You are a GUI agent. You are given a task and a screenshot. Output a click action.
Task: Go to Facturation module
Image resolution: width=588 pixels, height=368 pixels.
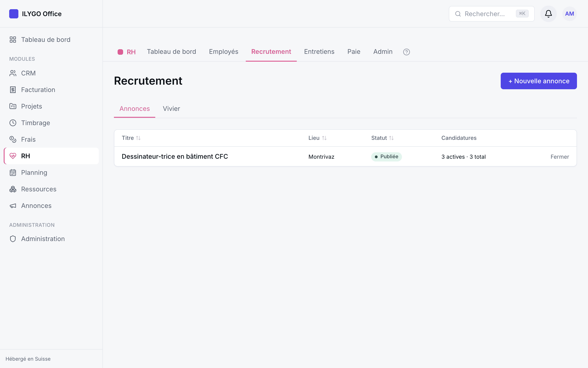coord(51,90)
